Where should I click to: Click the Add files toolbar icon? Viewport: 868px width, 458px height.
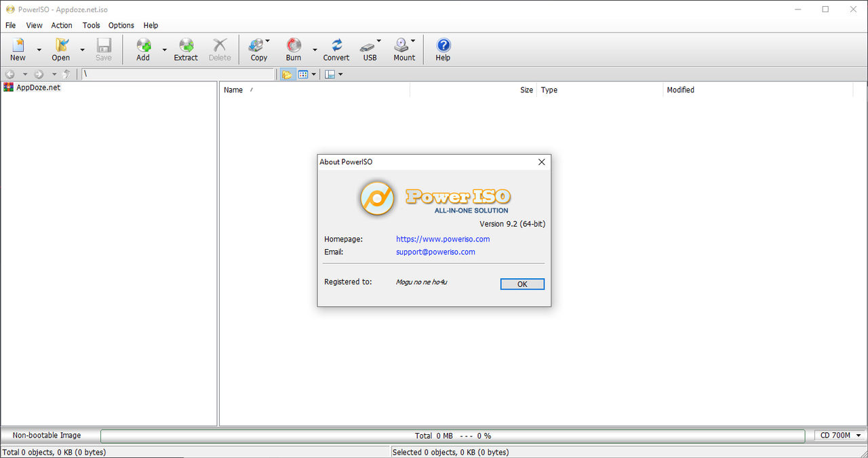(143, 45)
